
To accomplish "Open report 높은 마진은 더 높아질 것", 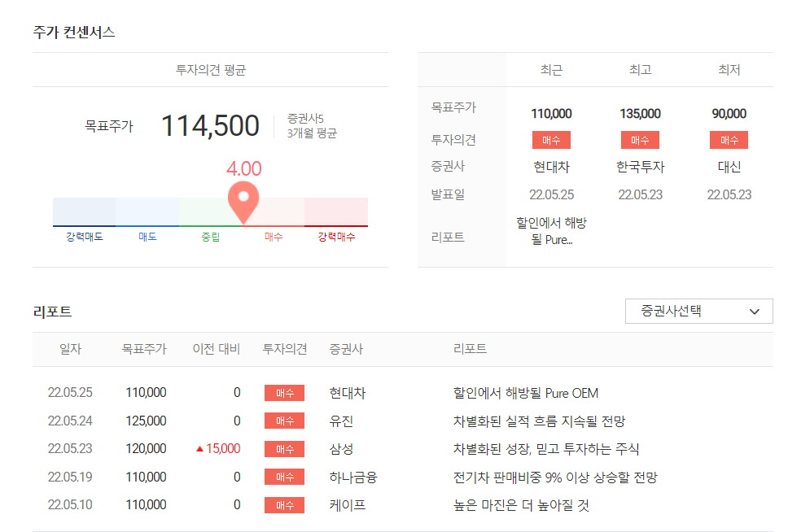I will [x=521, y=505].
